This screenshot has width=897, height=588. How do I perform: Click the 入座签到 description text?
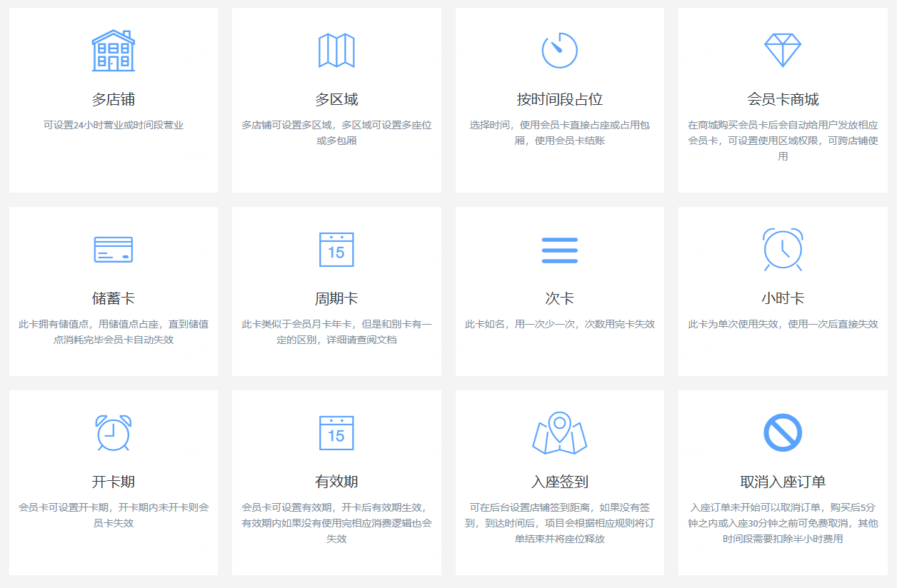[559, 528]
